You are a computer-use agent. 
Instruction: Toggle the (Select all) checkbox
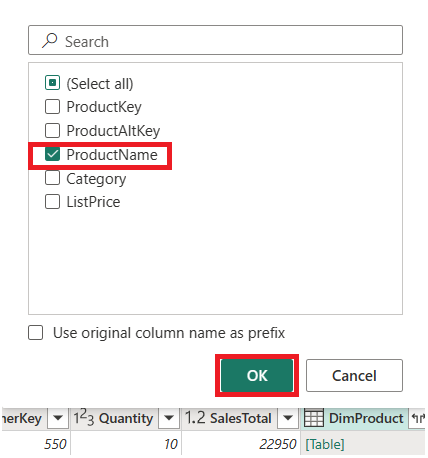click(52, 83)
